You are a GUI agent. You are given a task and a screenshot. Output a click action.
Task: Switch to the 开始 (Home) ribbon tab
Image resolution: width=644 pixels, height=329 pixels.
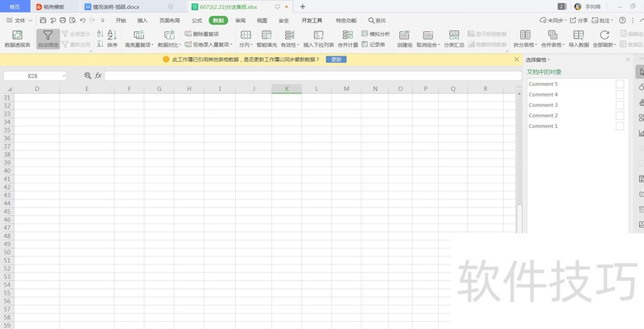121,20
